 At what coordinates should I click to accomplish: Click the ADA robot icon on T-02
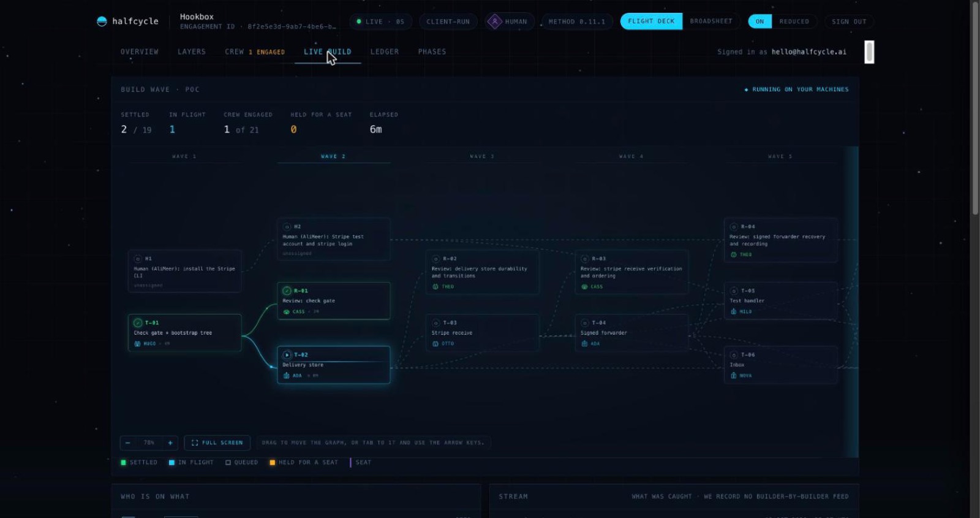286,375
